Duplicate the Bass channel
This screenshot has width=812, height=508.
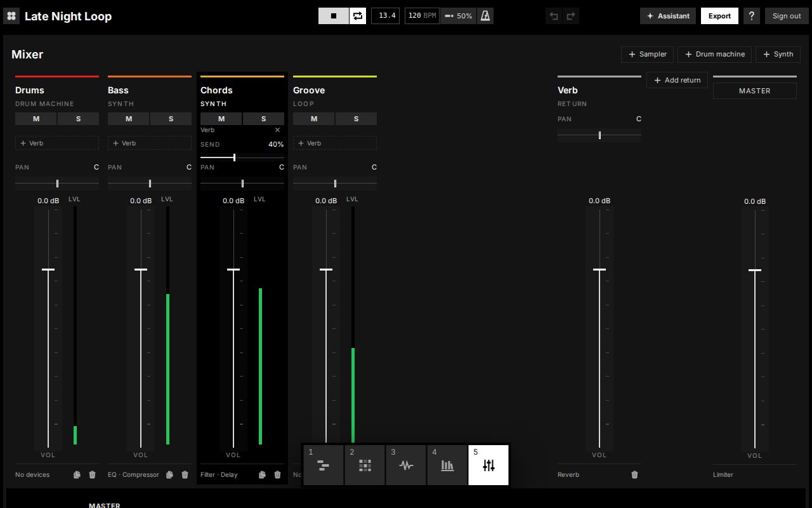click(169, 474)
